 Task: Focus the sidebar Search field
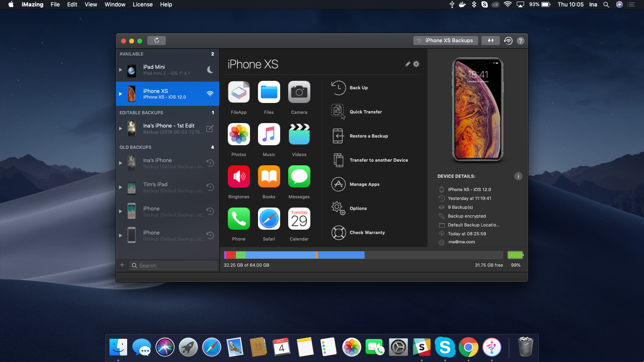point(173,265)
